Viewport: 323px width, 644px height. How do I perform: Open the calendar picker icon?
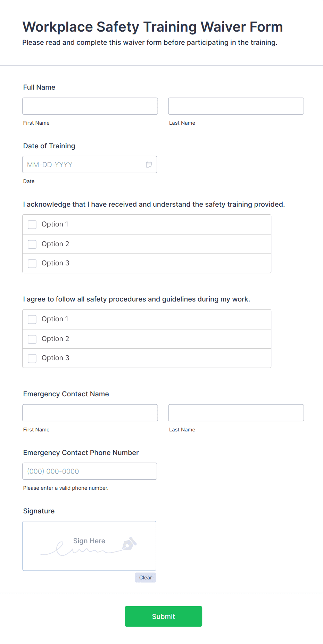tap(149, 165)
